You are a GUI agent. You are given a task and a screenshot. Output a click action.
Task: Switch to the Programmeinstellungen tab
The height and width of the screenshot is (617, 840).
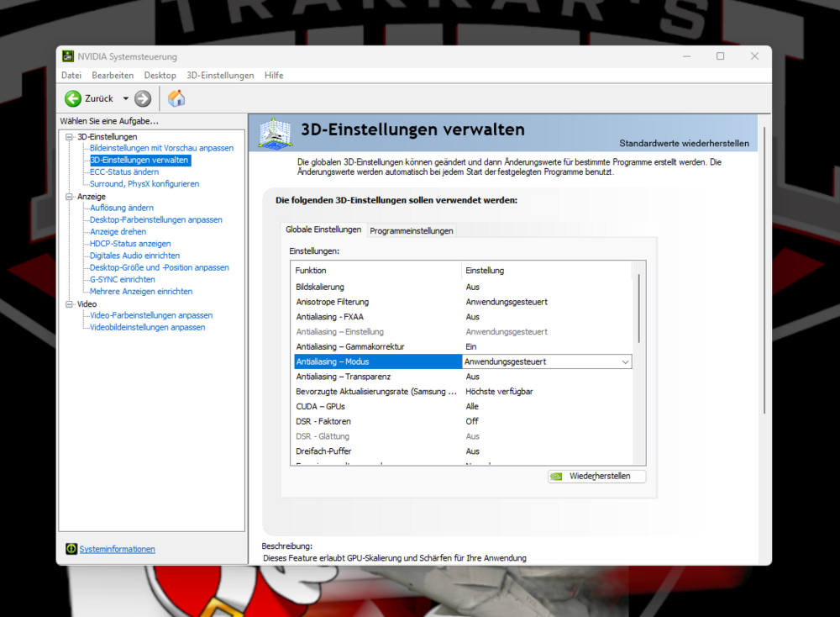[x=412, y=230]
